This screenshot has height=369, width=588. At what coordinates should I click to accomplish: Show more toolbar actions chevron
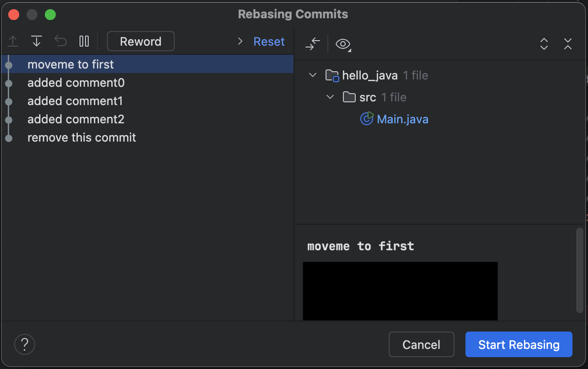240,42
